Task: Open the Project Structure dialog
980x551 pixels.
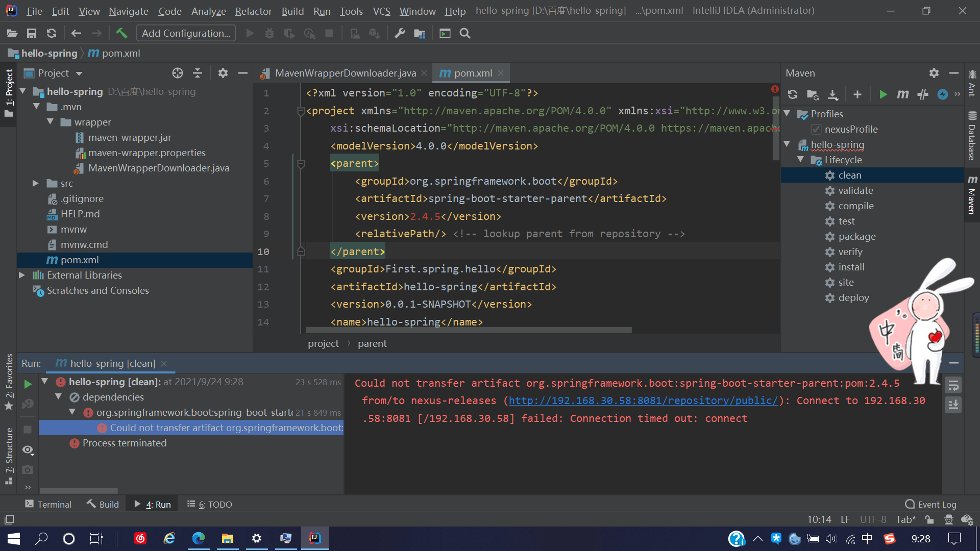Action: click(x=419, y=33)
